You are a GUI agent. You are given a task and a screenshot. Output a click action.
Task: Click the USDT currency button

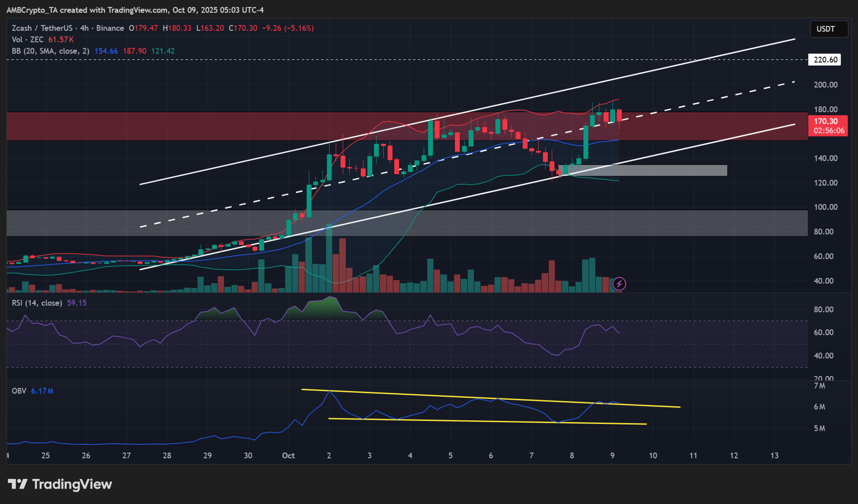tap(829, 29)
